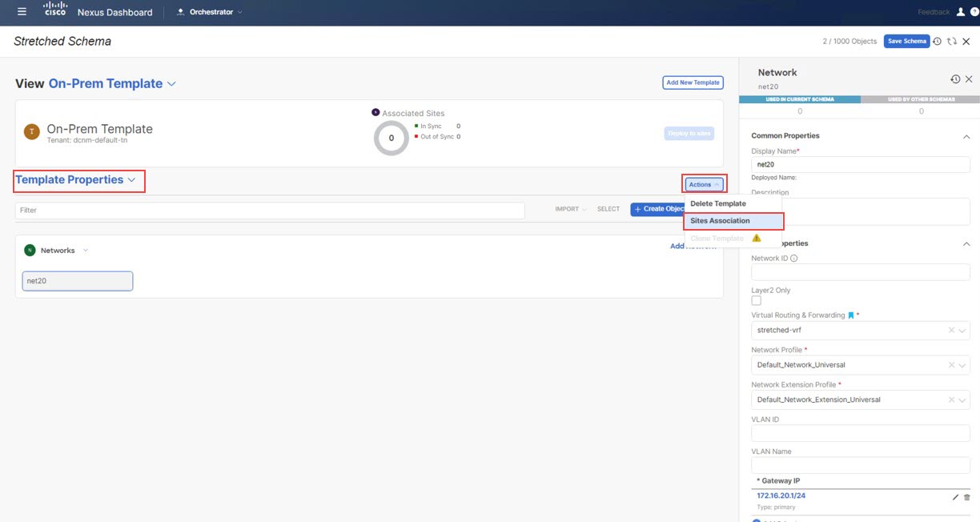
Task: Edit the 172.16.20.1/24 gateway IP
Action: tap(955, 497)
